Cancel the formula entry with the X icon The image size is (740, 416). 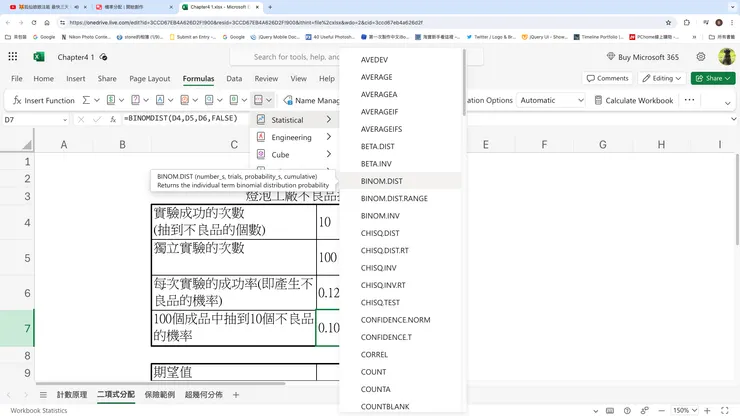(x=81, y=119)
